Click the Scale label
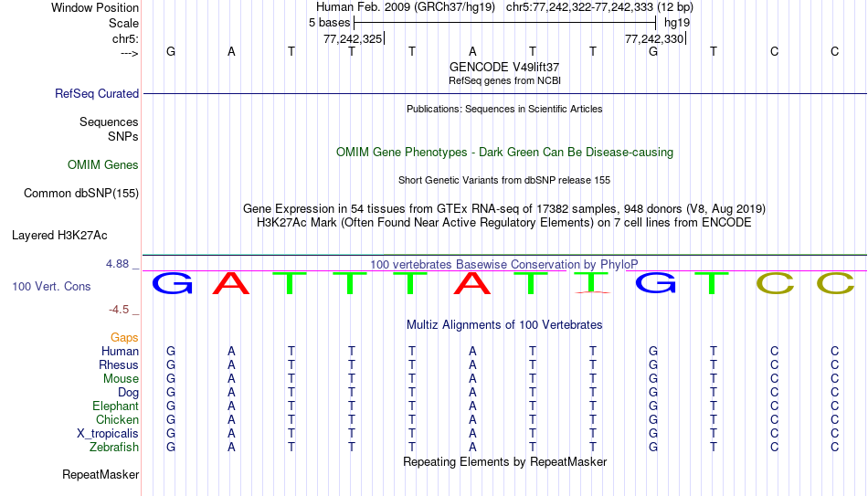The width and height of the screenshot is (868, 496). pyautogui.click(x=123, y=23)
